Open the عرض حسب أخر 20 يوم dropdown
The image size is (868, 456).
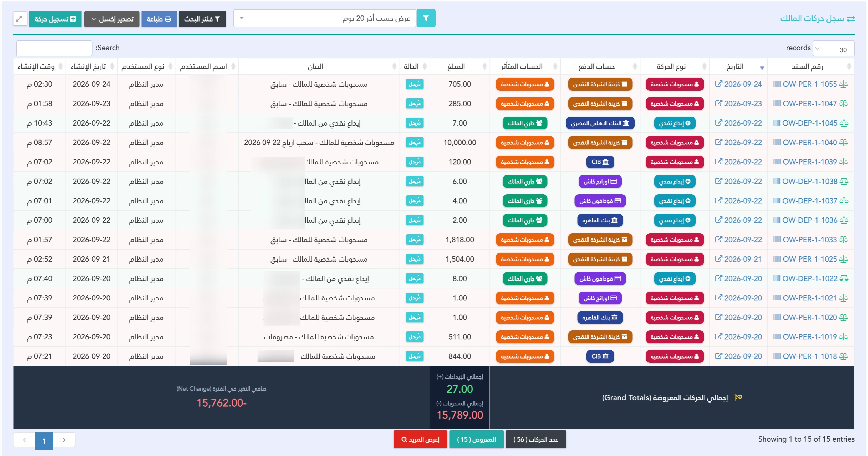pyautogui.click(x=325, y=18)
